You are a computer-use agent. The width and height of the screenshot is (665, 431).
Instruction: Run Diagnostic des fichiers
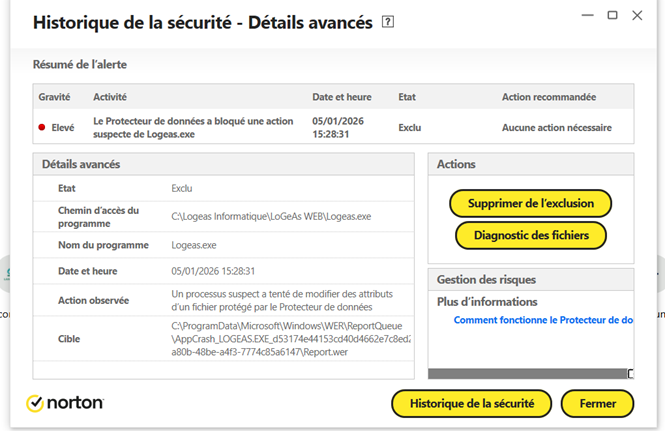tap(530, 235)
